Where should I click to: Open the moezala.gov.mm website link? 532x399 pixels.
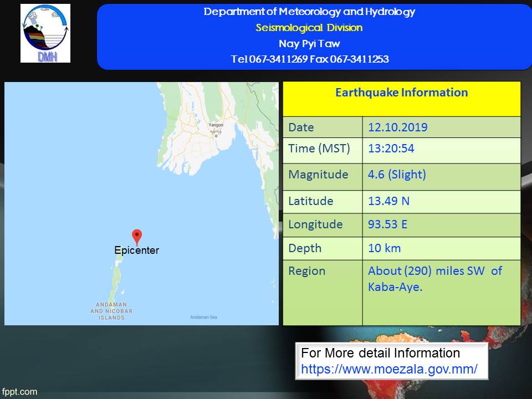pos(389,369)
